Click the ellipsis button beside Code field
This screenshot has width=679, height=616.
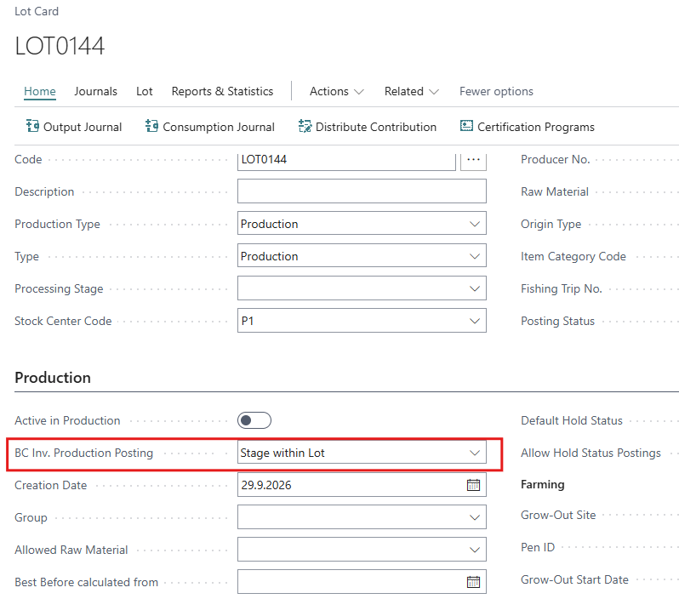click(x=473, y=160)
